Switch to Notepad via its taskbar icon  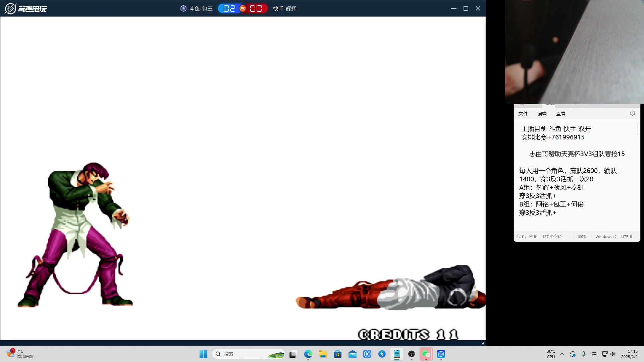(397, 354)
